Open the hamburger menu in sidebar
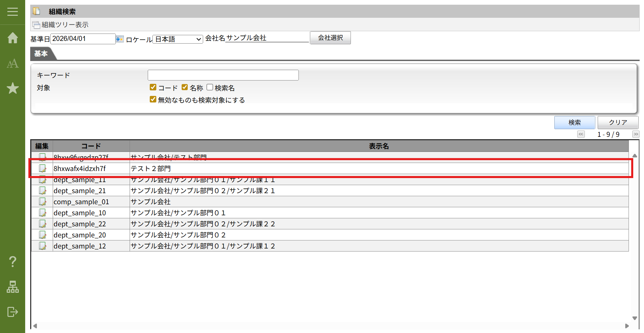This screenshot has width=644, height=333. (x=12, y=12)
